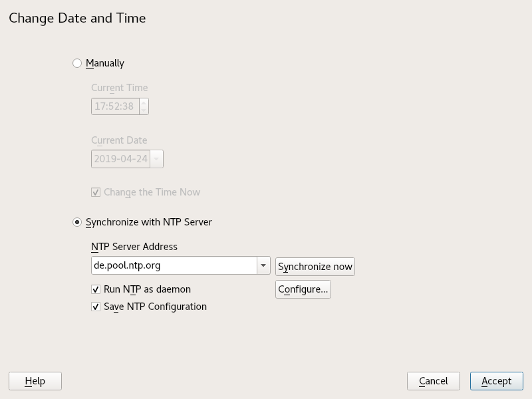Click the Current Time spinner down arrow

click(144, 110)
